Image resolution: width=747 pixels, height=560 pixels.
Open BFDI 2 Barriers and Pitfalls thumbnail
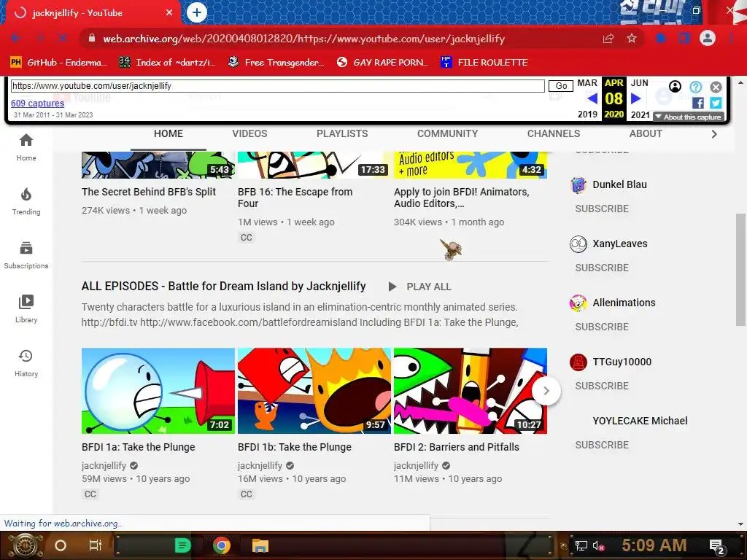pyautogui.click(x=471, y=391)
